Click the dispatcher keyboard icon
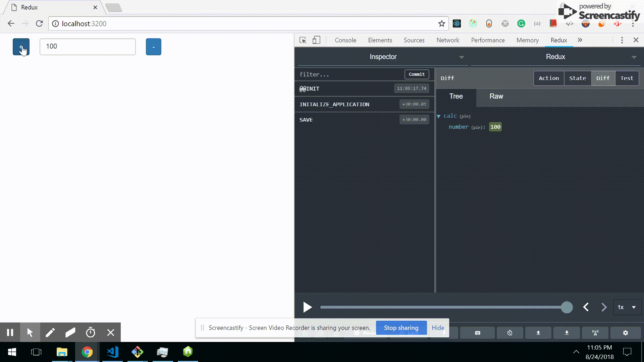Image resolution: width=644 pixels, height=362 pixels. coord(478,333)
